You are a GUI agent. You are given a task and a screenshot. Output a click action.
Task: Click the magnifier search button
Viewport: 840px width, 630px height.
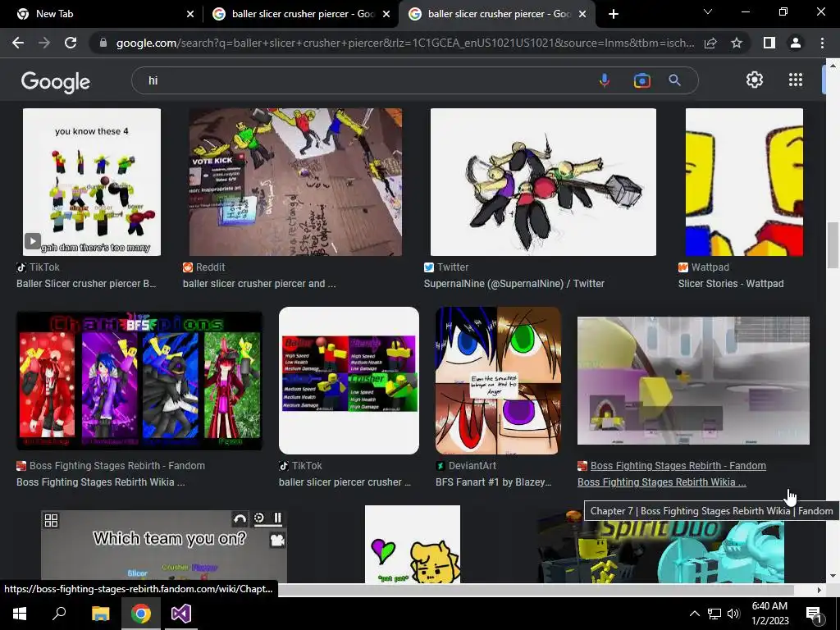(x=674, y=80)
